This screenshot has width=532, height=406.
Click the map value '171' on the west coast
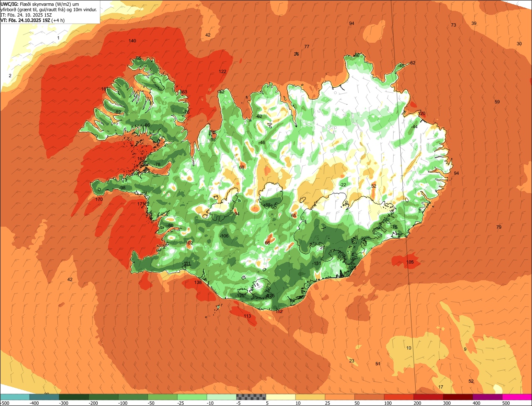(141, 204)
